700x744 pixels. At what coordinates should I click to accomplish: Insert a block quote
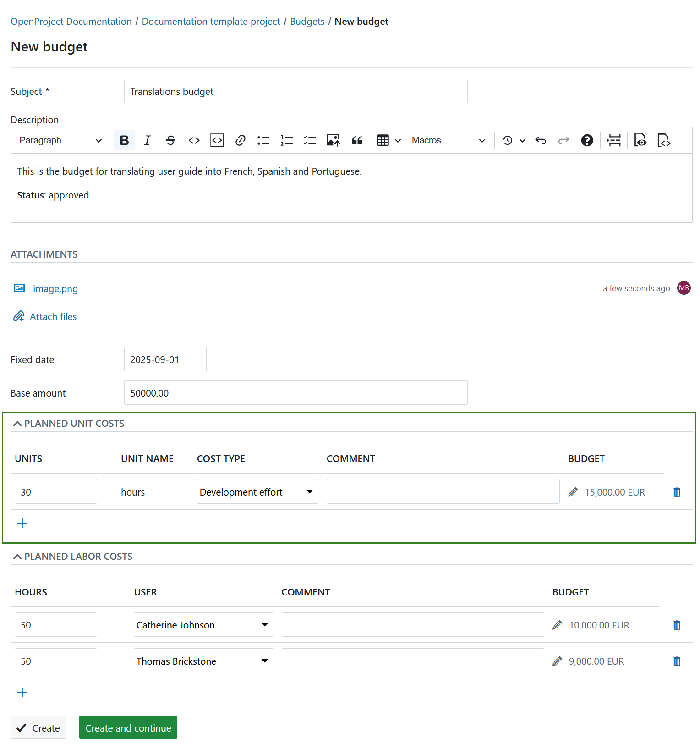(357, 140)
